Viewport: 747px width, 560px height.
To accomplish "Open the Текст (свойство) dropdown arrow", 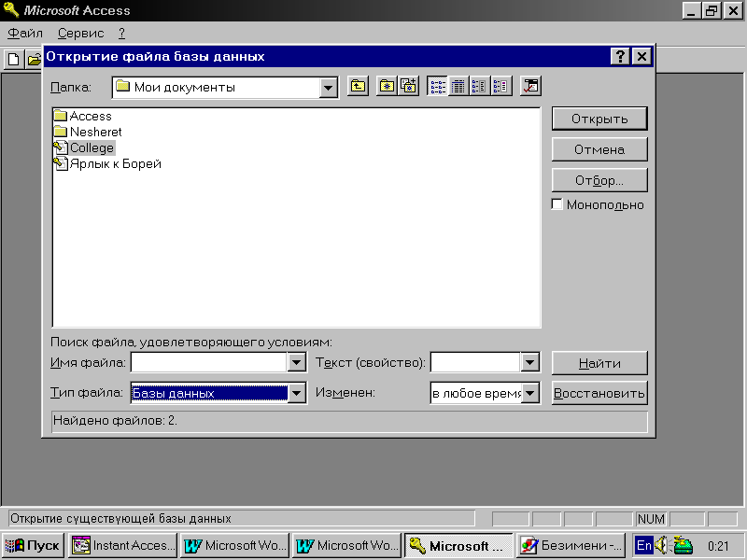I will click(x=529, y=362).
